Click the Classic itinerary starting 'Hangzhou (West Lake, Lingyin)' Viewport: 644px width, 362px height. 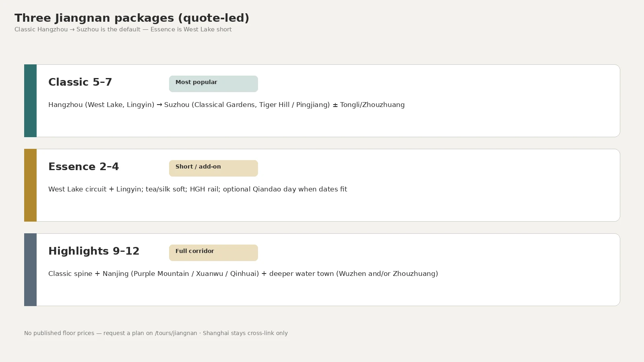(227, 105)
